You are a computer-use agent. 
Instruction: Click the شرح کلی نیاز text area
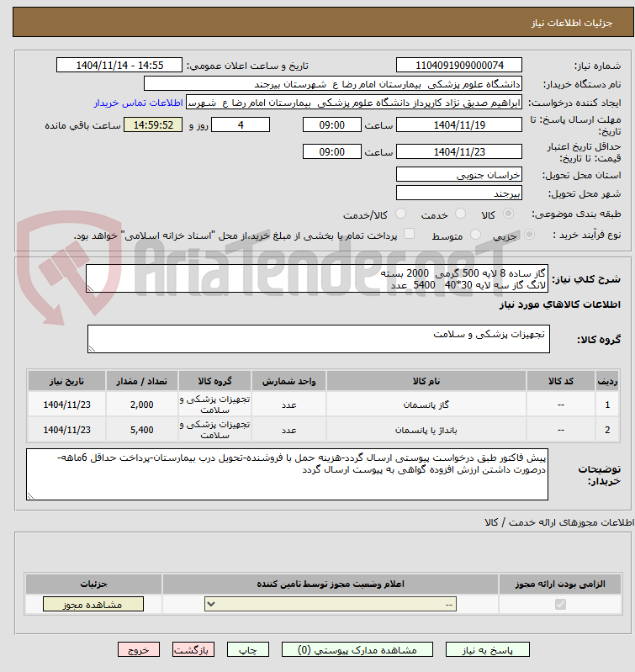(x=317, y=278)
